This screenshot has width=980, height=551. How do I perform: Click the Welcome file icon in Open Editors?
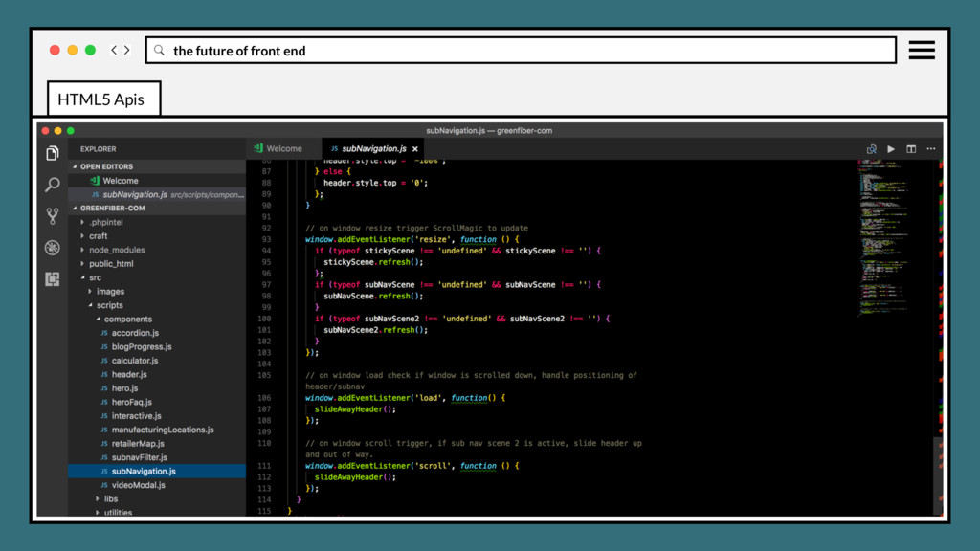point(95,181)
